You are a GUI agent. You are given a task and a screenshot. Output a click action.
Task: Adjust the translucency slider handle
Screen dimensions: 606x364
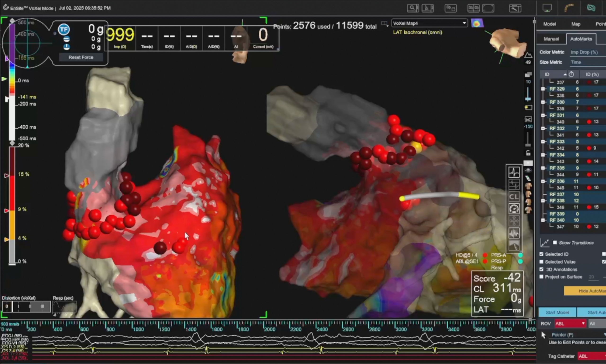528,99
